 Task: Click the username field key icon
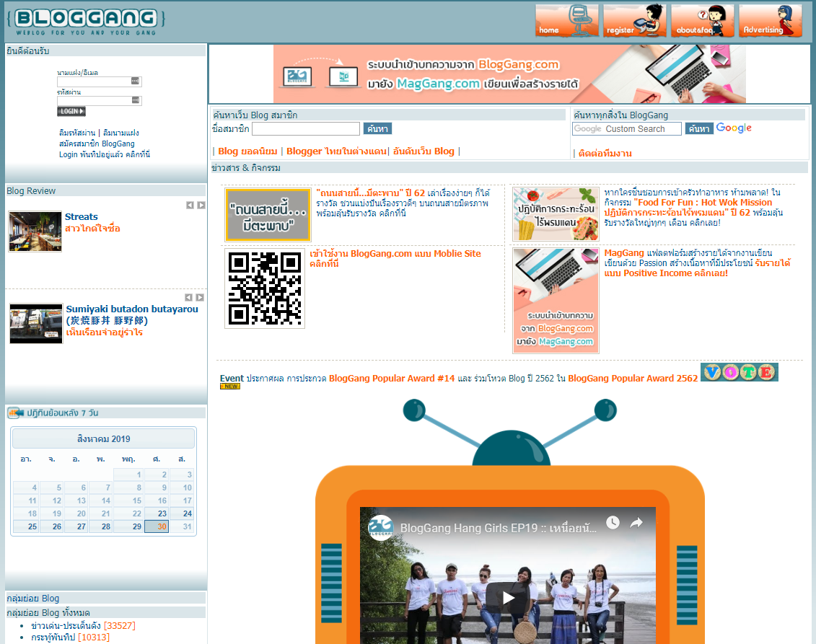pyautogui.click(x=136, y=81)
